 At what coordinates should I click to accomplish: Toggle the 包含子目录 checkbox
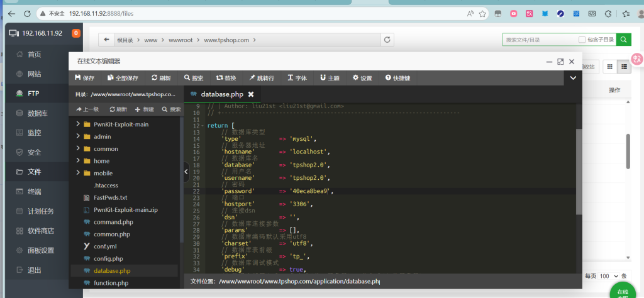582,40
